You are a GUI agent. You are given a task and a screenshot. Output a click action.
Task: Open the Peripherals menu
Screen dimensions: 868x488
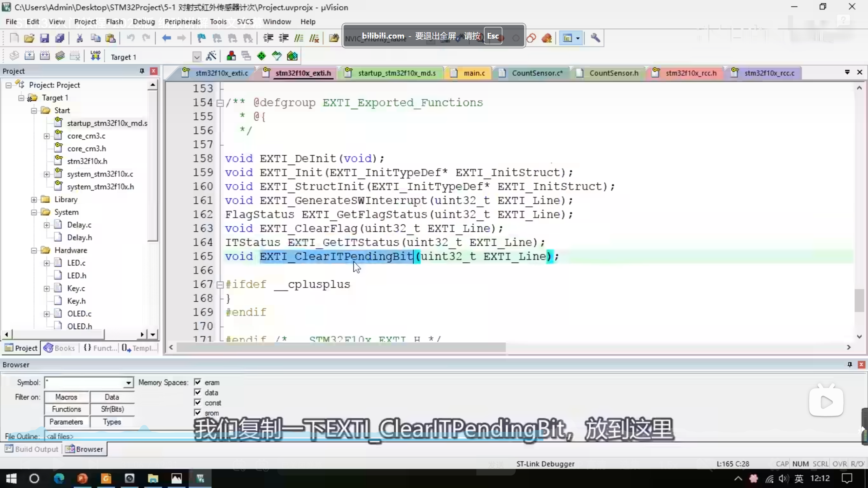[182, 22]
